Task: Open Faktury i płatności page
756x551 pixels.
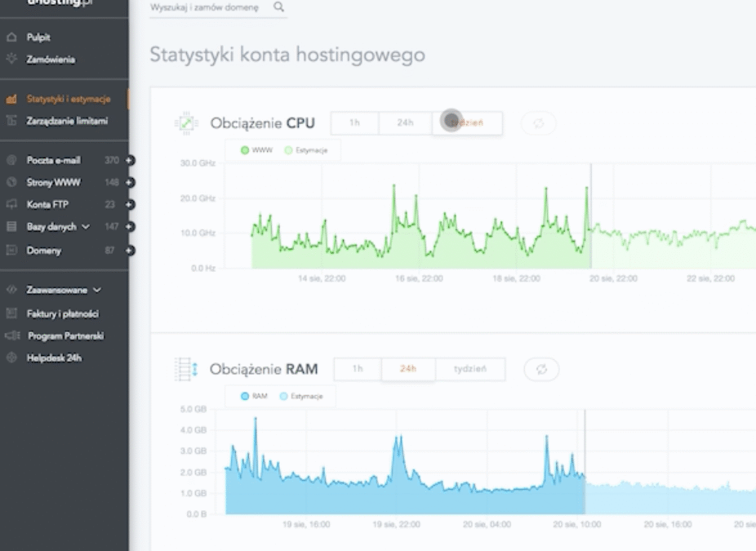Action: click(63, 313)
